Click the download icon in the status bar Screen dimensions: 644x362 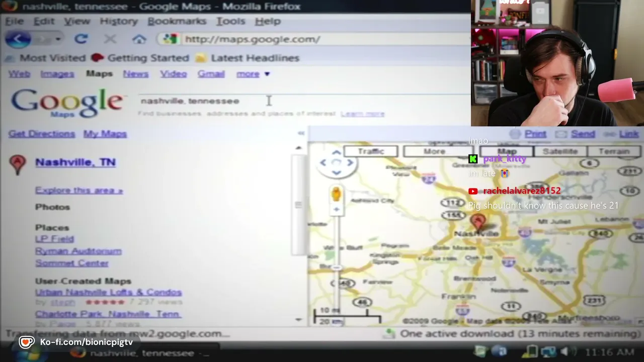pyautogui.click(x=388, y=333)
